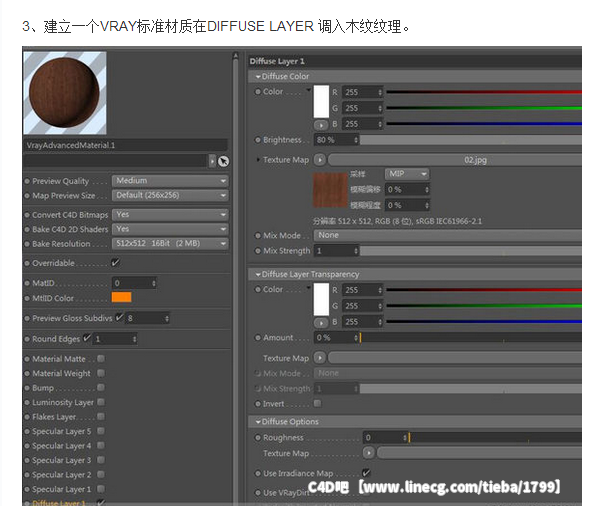Open the Convert C4D Bitmaps dropdown
This screenshot has width=594, height=506.
[170, 215]
